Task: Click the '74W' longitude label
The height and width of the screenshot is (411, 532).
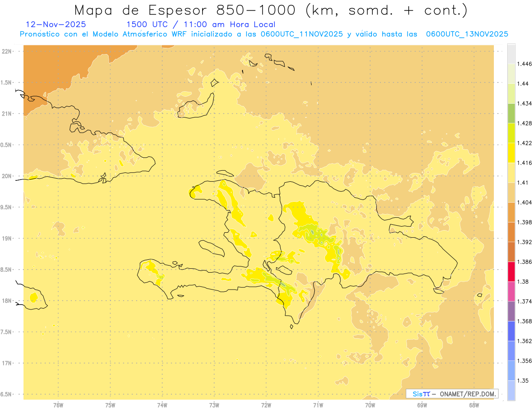Action: pyautogui.click(x=162, y=405)
